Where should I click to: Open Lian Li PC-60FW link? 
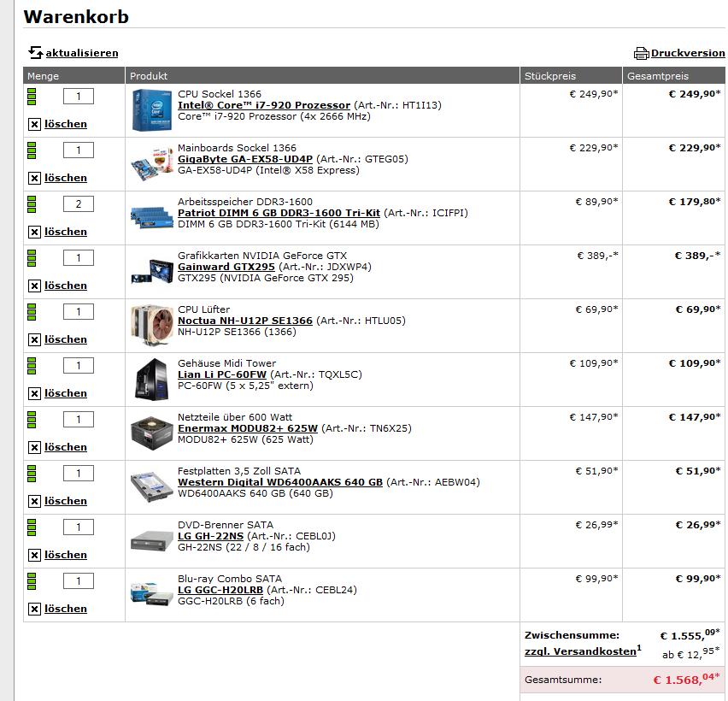[222, 375]
